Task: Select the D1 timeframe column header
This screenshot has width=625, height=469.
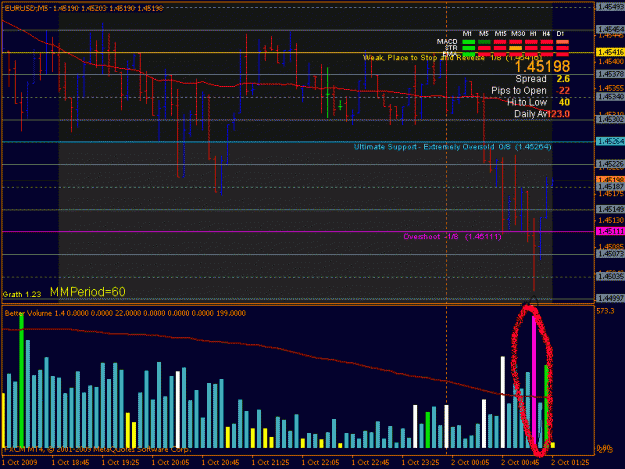Action: click(560, 34)
